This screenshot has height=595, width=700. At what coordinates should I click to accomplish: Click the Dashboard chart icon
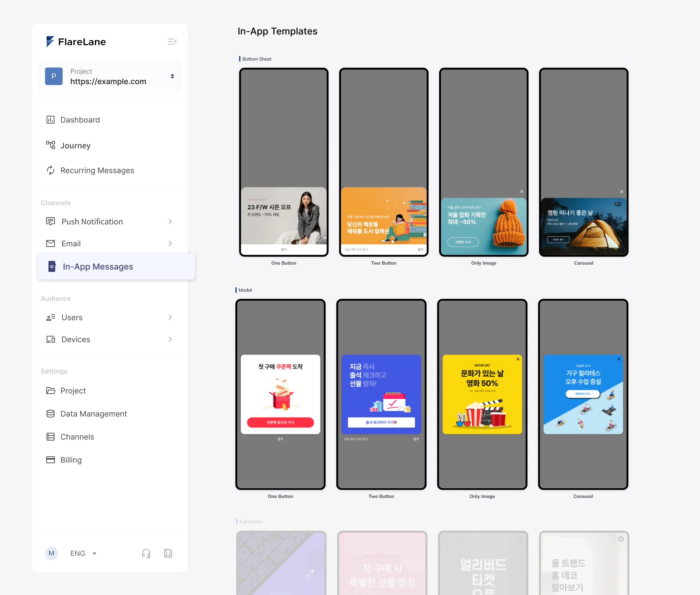pos(51,120)
